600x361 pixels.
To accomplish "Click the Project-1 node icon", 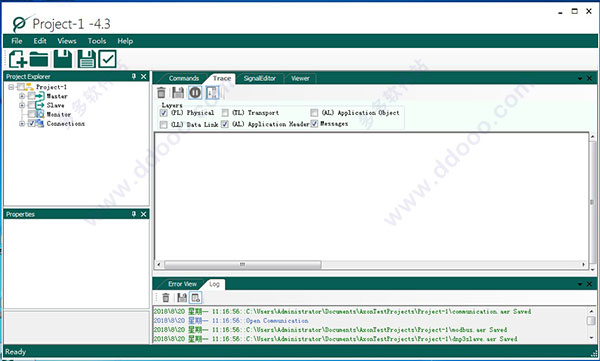I will point(29,87).
